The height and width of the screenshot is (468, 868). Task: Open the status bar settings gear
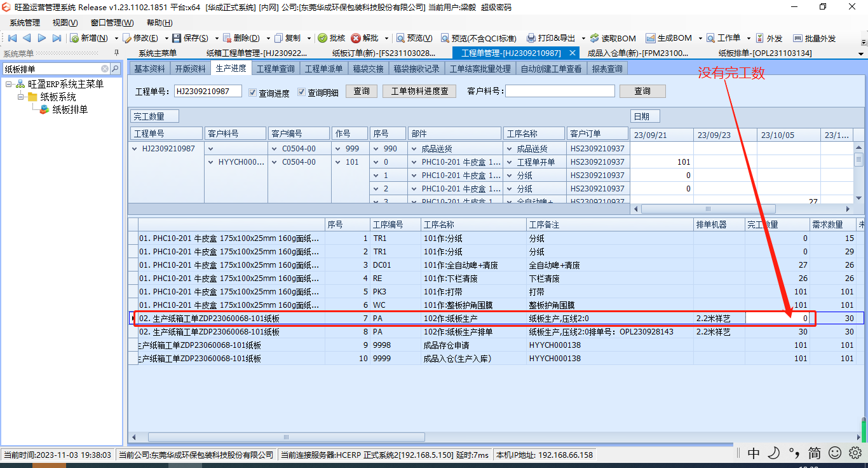855,452
